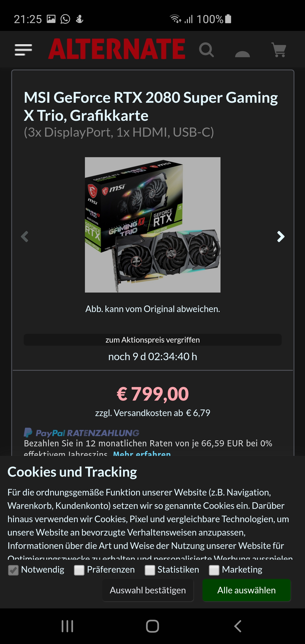Accept all cookies with Alle auswählen
The width and height of the screenshot is (305, 644).
tap(247, 590)
